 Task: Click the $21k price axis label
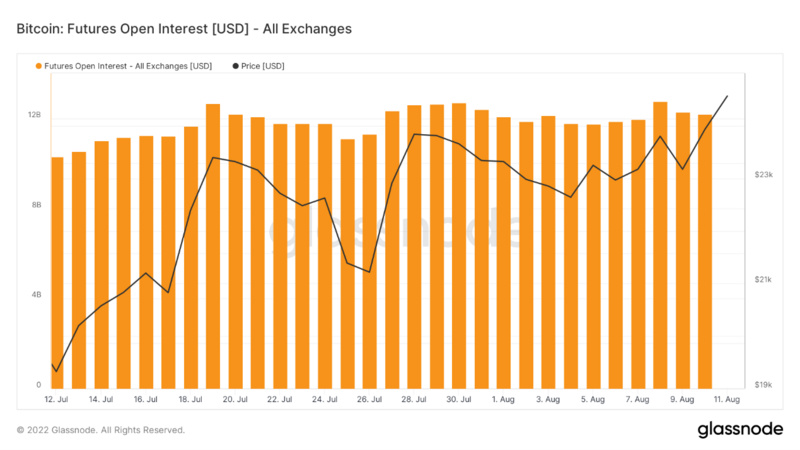763,280
